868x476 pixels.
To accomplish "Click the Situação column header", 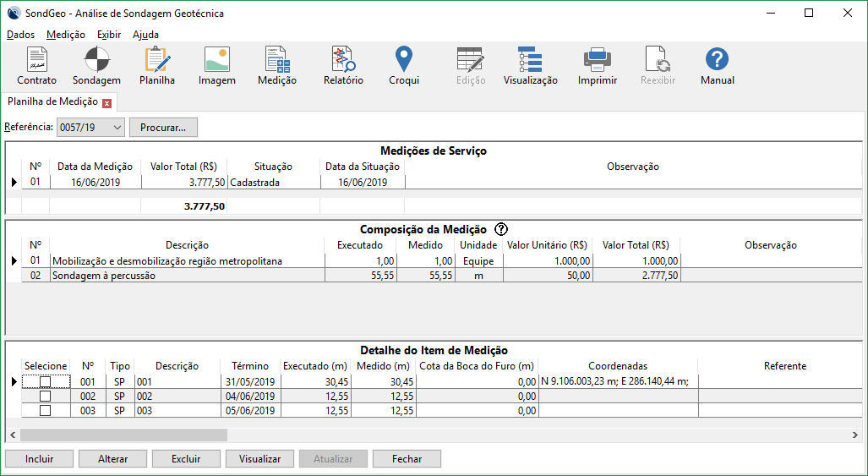I will [x=274, y=166].
